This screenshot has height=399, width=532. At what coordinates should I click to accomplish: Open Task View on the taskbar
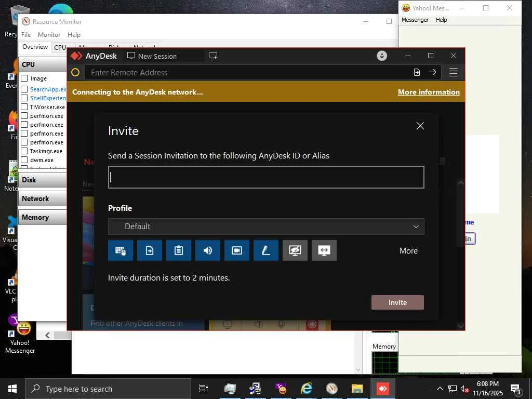[204, 389]
